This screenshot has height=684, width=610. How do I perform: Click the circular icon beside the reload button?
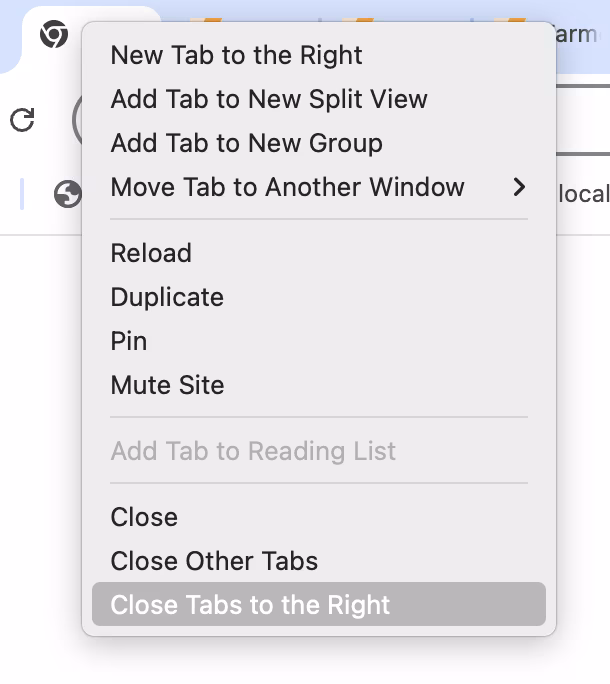(x=78, y=120)
